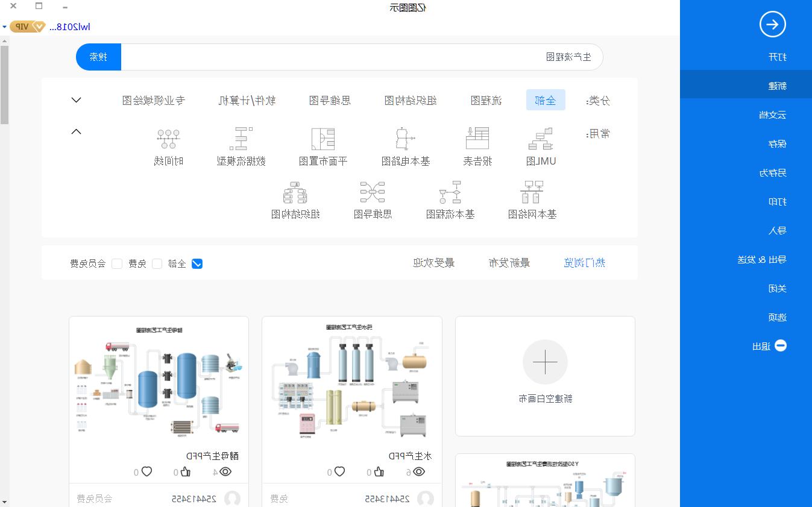Open the account dropdown arrow beside VIP

(x=5, y=27)
